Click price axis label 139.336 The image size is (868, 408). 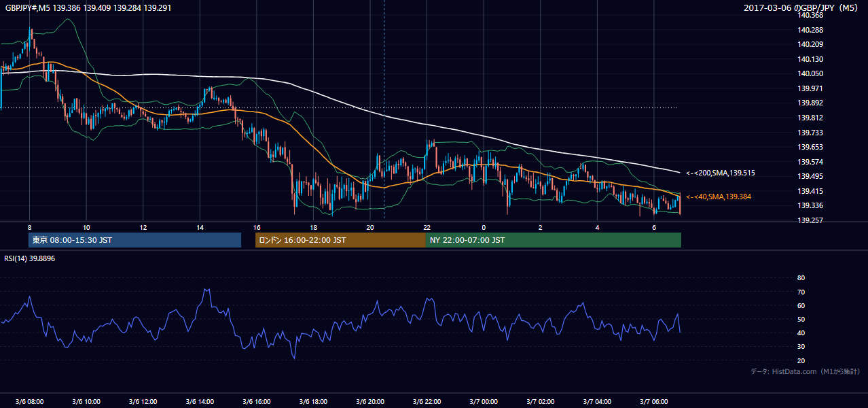811,205
